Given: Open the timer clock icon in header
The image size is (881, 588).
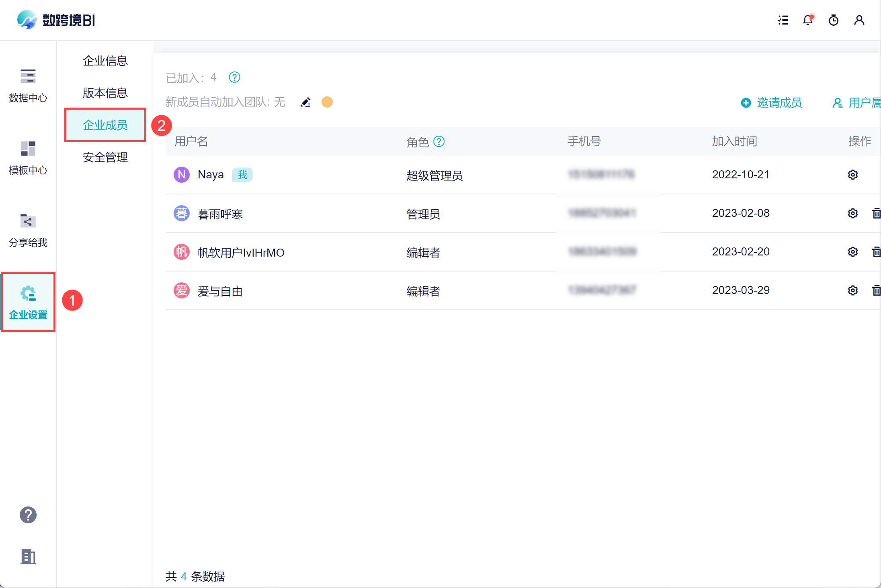Looking at the screenshot, I should click(834, 20).
